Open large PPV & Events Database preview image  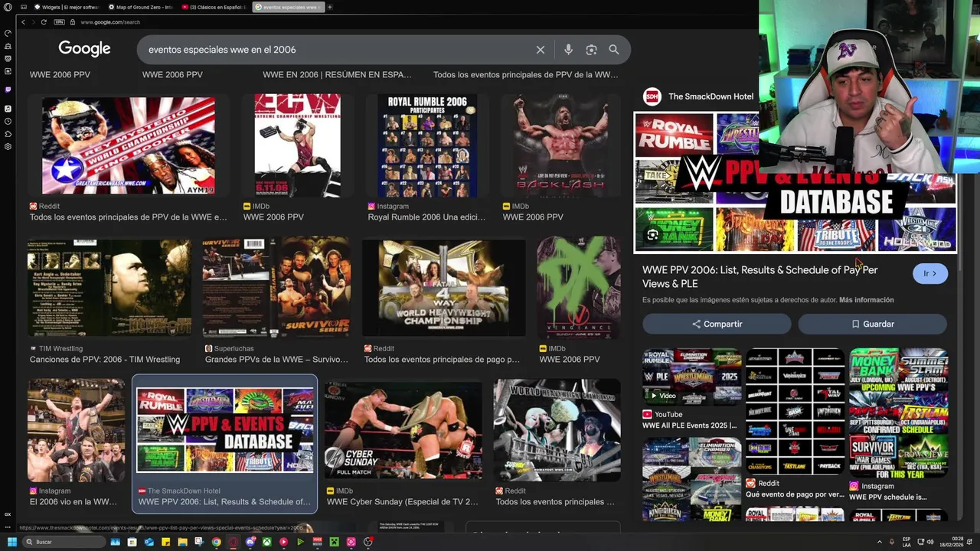coord(795,182)
